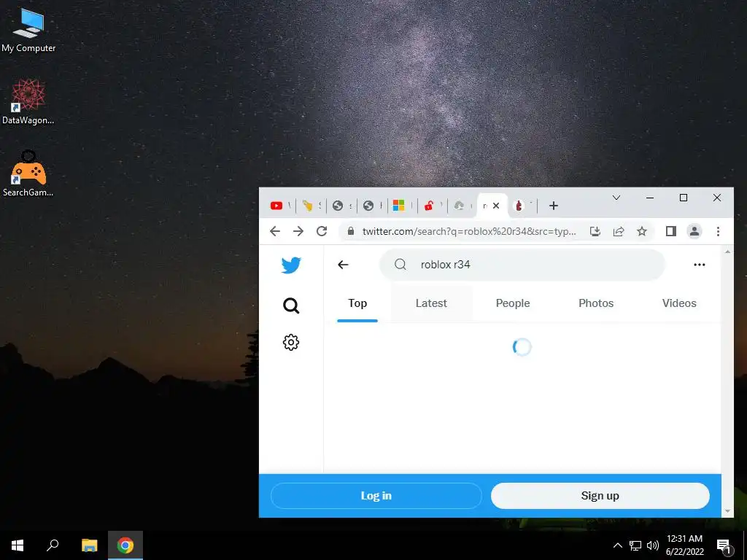Open network status tray icon

(635, 545)
